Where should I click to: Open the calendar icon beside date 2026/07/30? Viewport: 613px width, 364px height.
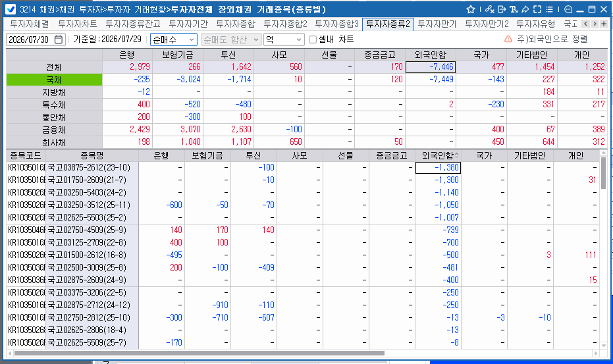tap(58, 39)
